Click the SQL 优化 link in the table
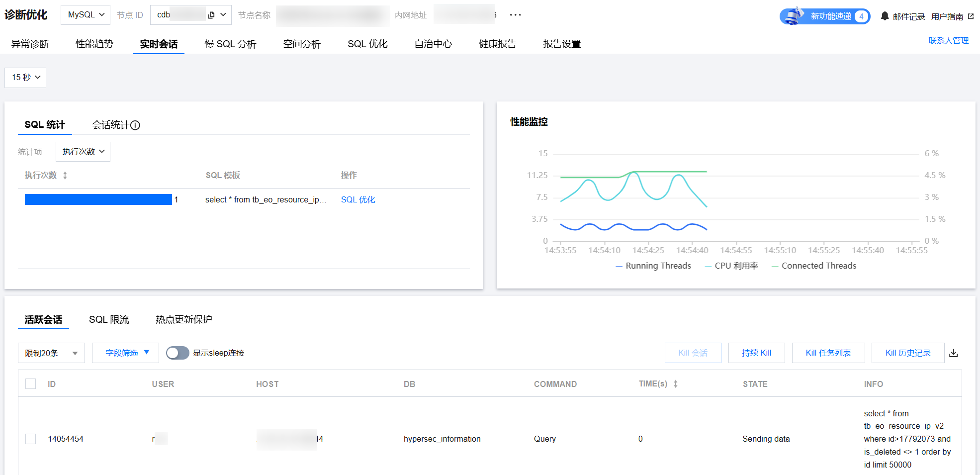This screenshot has width=980, height=475. point(358,199)
